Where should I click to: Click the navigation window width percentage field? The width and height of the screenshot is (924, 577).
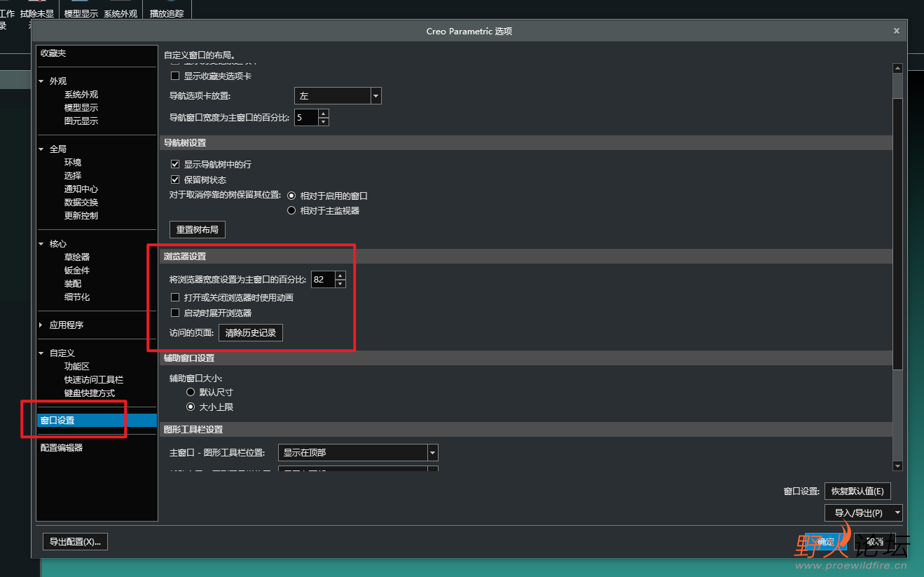click(306, 118)
